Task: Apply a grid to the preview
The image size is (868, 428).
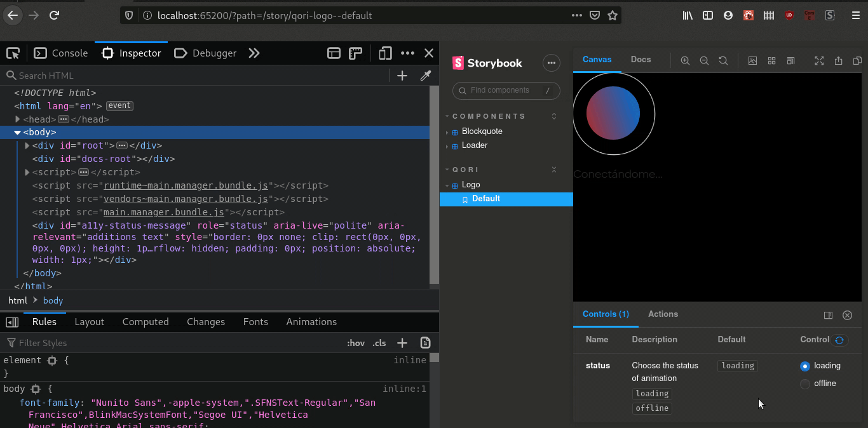Action: pyautogui.click(x=771, y=60)
